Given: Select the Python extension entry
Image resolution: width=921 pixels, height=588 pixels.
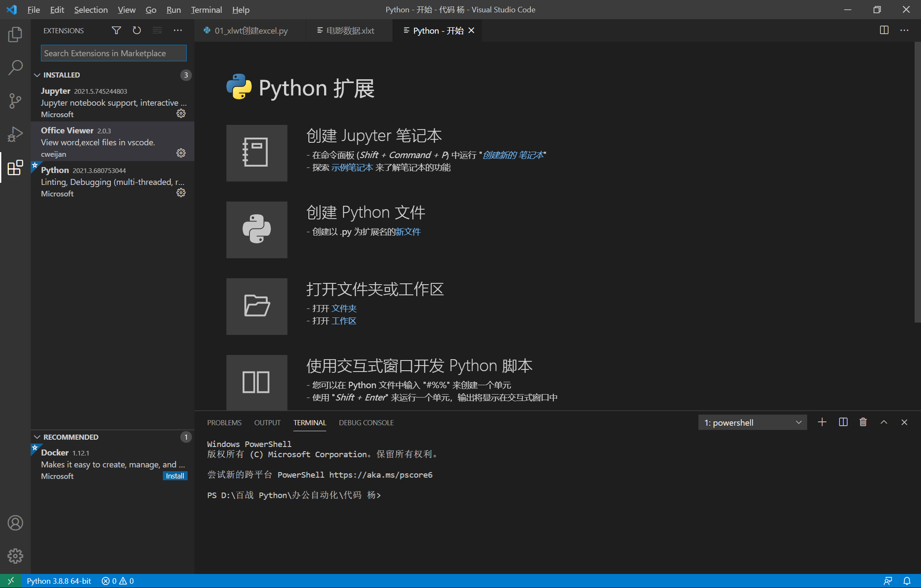Looking at the screenshot, I should pos(113,182).
